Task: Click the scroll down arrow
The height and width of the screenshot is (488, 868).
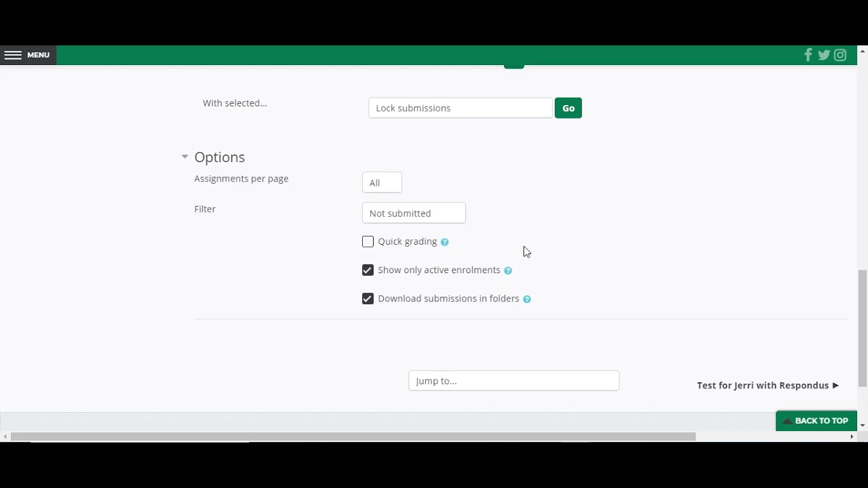Action: [863, 426]
